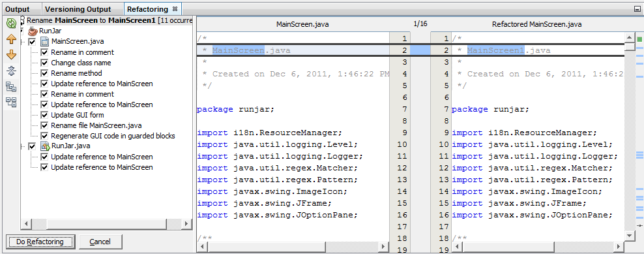Click highlighted MainScreen text in original pane

point(238,51)
